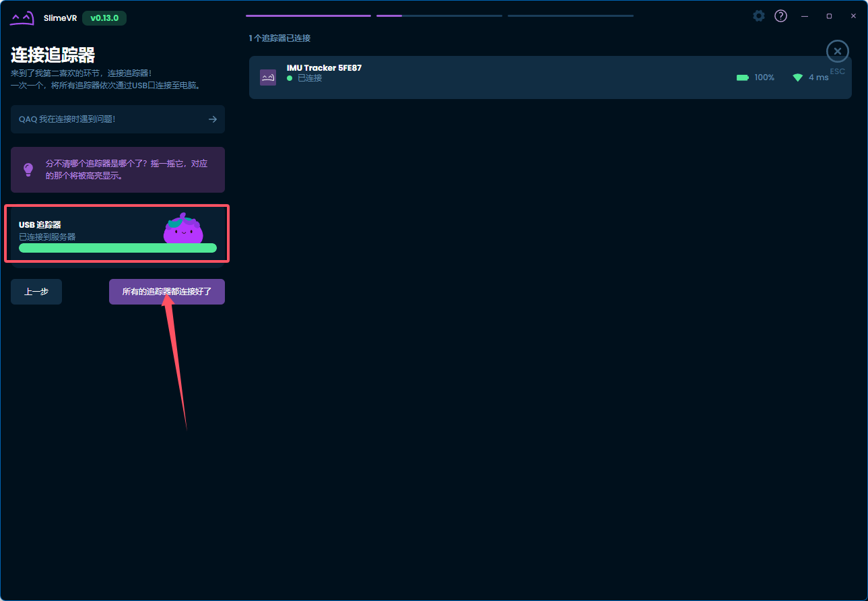This screenshot has width=868, height=601.
Task: Click the Wi-Fi signal icon near 4 ms
Action: click(x=798, y=77)
